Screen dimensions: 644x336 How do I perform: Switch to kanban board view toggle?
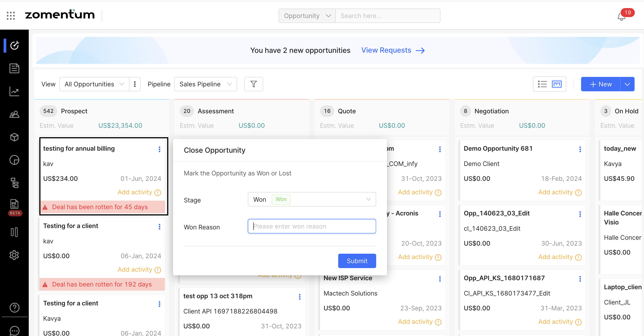pyautogui.click(x=557, y=84)
